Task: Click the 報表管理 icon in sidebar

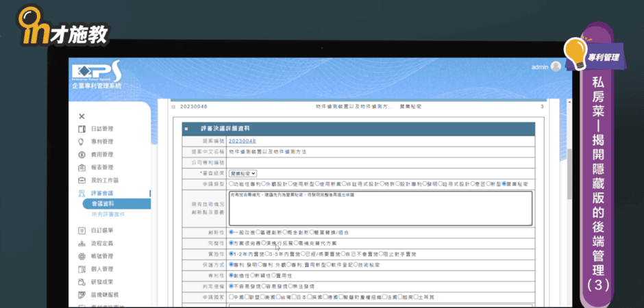Action: tap(82, 168)
